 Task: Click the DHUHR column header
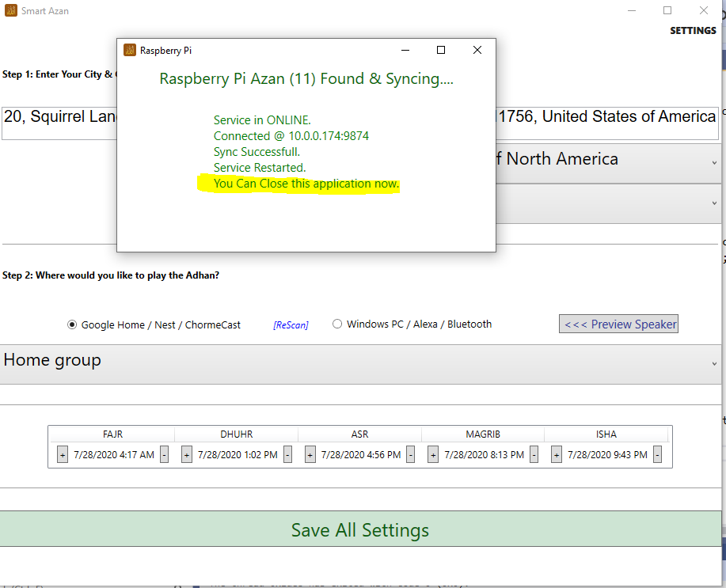pos(236,434)
